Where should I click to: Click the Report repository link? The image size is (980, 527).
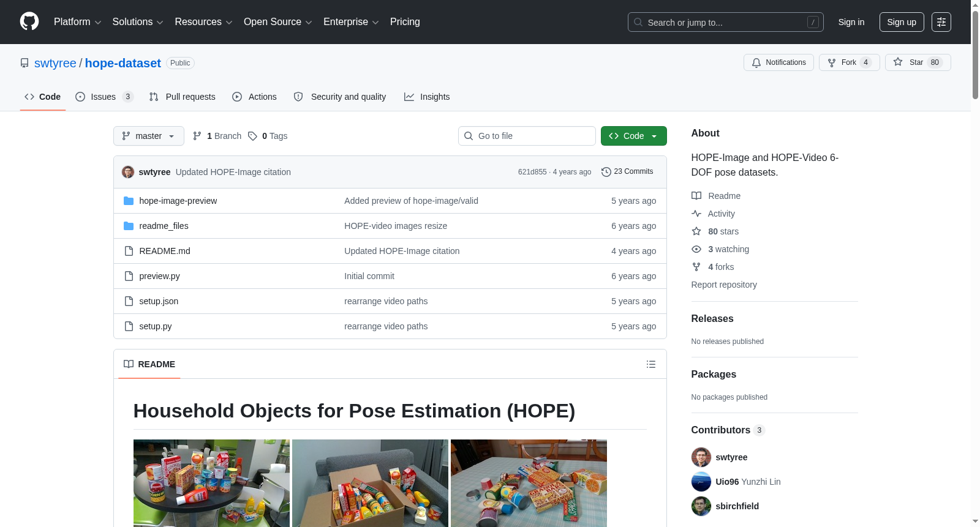tap(724, 285)
